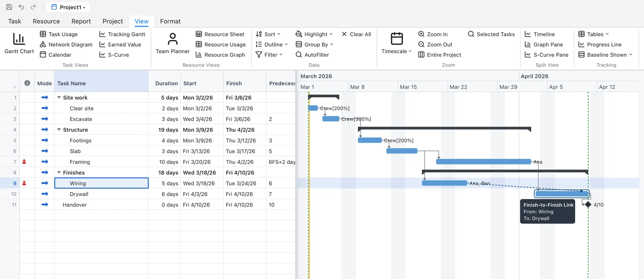Viewport: 644px width, 279px height.
Task: Open Resource Usage view
Action: coord(221,45)
